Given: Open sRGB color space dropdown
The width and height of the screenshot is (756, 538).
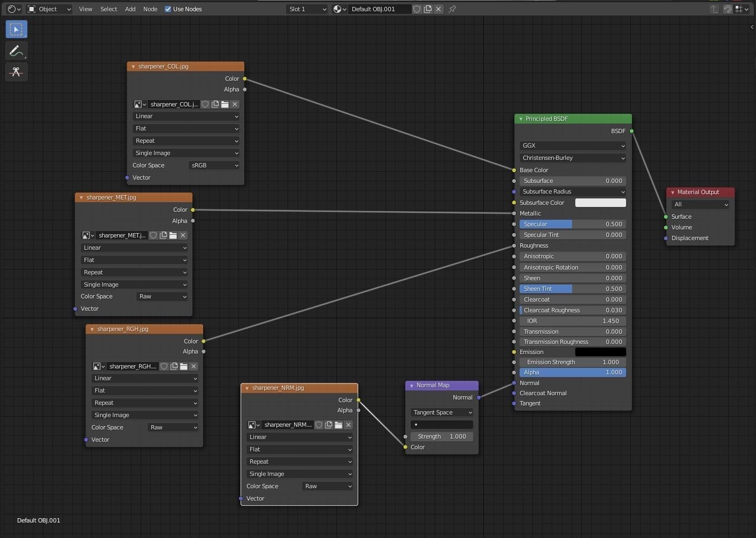Looking at the screenshot, I should point(214,166).
